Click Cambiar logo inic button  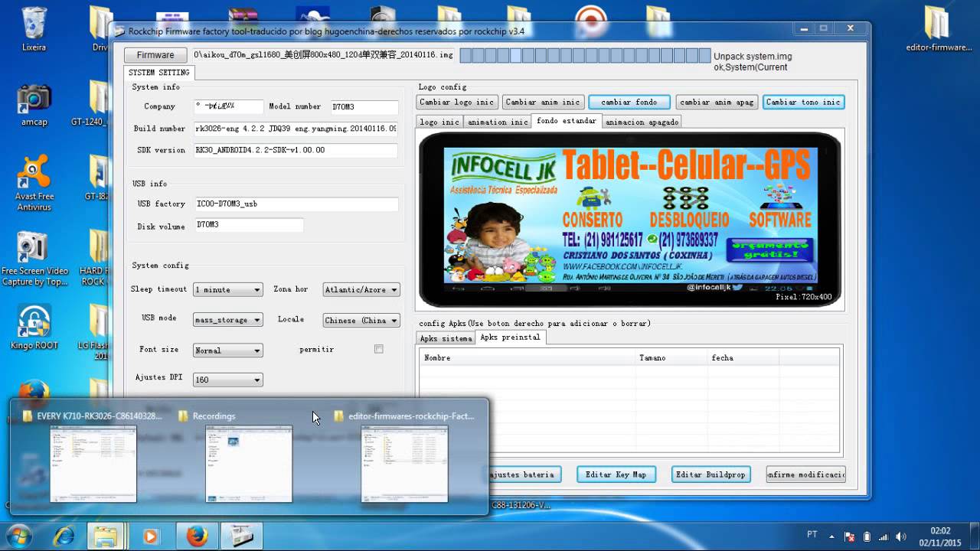pos(457,102)
